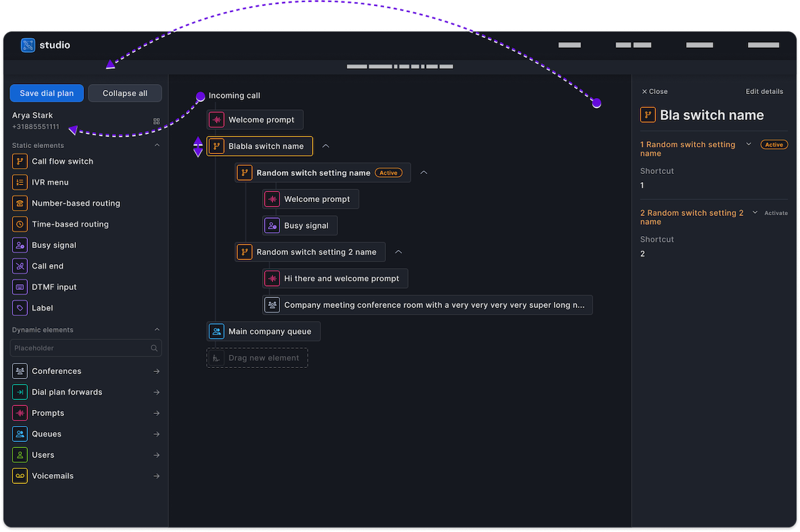Screen dimensions: 800x532
Task: Open dropdown for 1 Random switch setting name
Action: (749, 143)
